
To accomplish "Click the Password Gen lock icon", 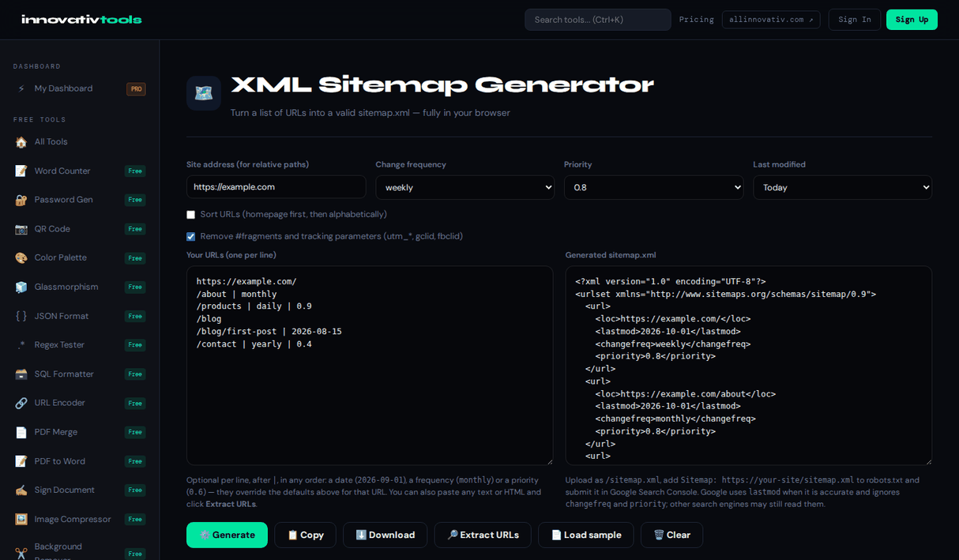I will [21, 200].
